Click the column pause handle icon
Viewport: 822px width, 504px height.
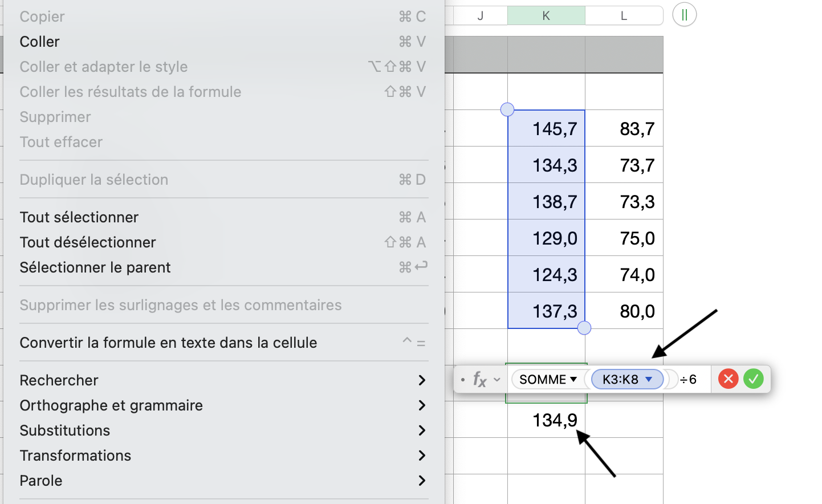[684, 15]
